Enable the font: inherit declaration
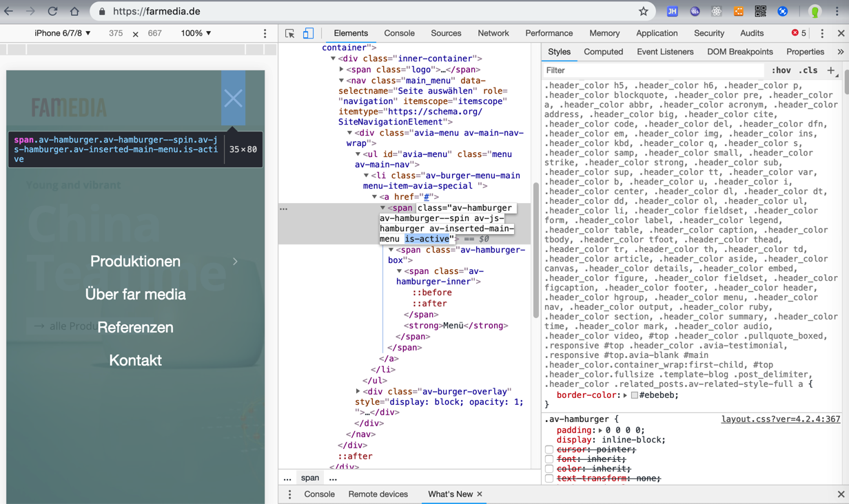849x504 pixels. [549, 459]
